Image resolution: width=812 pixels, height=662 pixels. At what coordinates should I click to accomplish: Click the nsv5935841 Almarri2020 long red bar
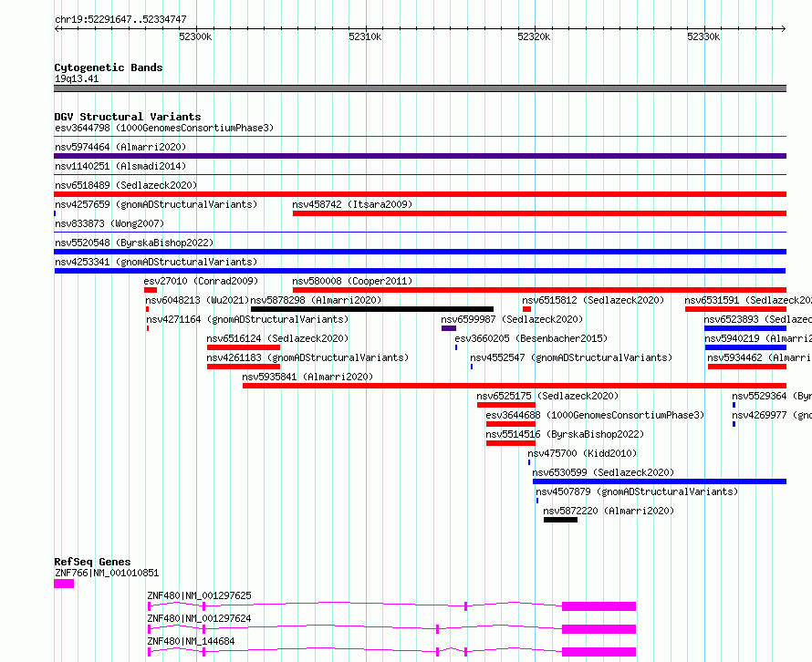[515, 386]
